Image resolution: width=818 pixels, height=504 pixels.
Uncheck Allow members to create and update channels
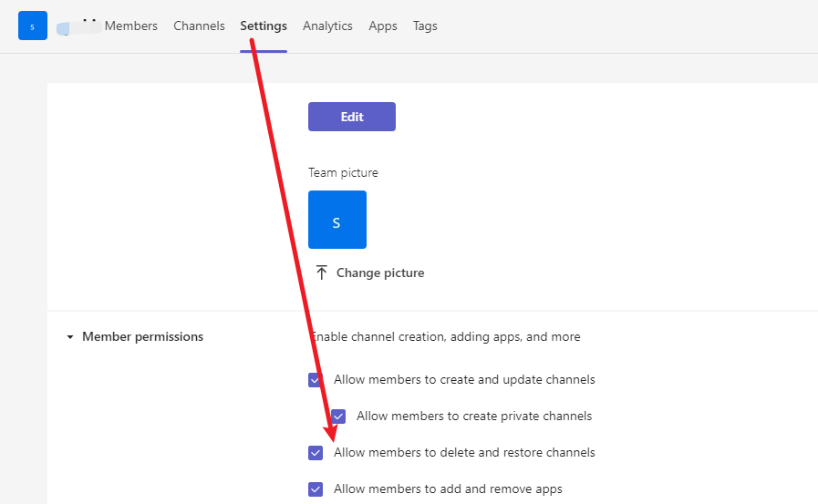(x=316, y=380)
